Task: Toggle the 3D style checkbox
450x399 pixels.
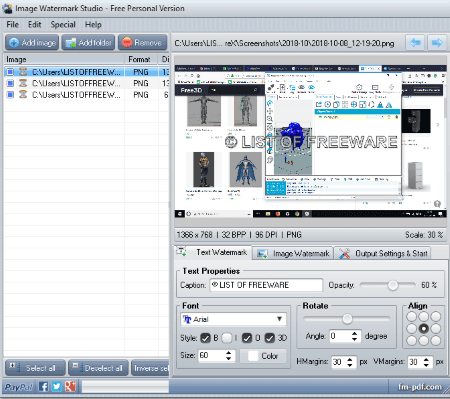Action: (269, 338)
